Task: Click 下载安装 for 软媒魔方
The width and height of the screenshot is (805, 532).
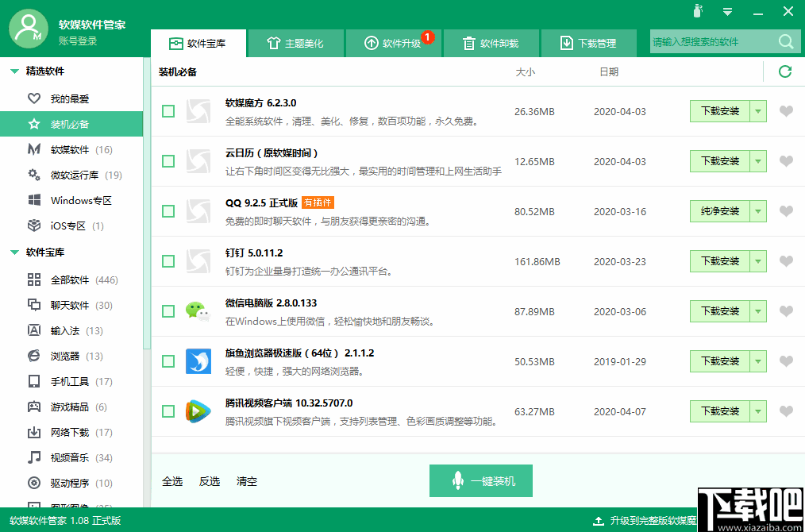Action: point(720,111)
